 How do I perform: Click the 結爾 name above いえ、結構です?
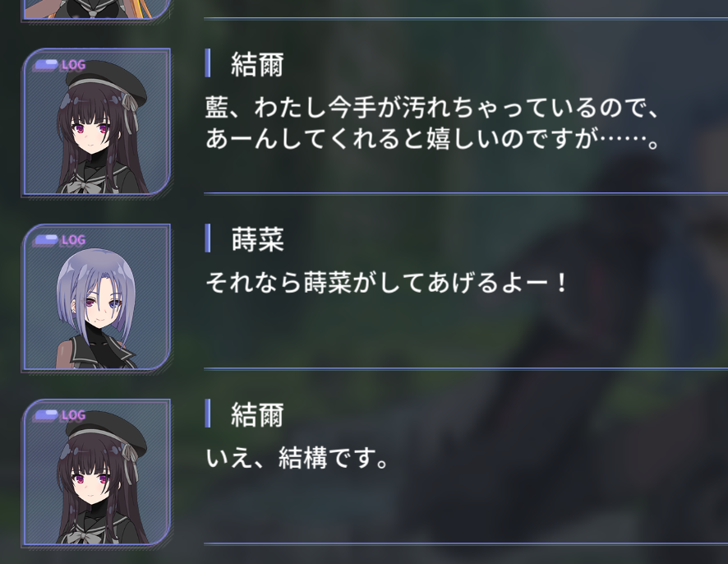(258, 415)
